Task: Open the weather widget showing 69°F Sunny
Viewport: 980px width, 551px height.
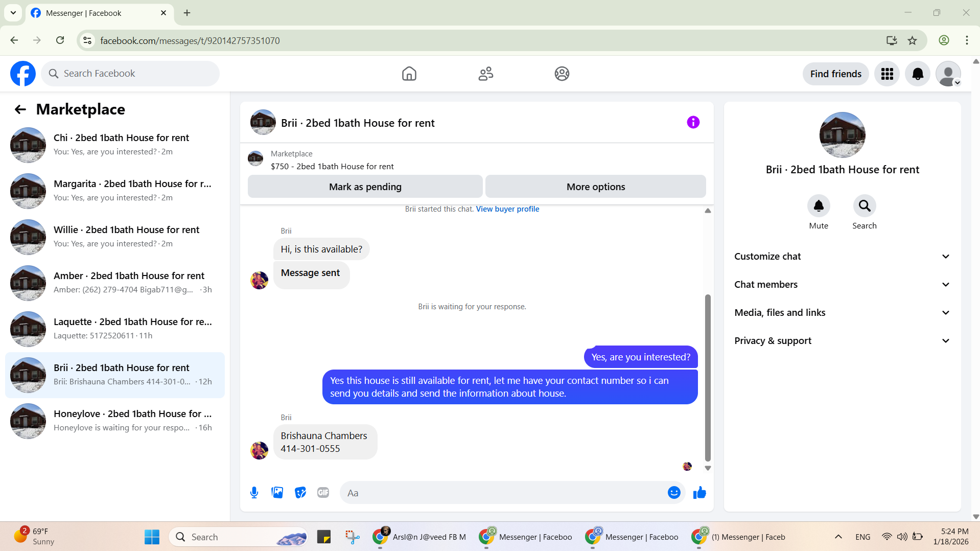Action: (x=34, y=536)
